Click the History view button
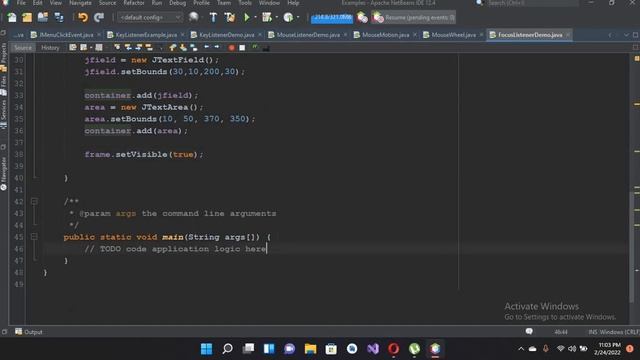Screen dimensions: 640x360 tap(50, 48)
